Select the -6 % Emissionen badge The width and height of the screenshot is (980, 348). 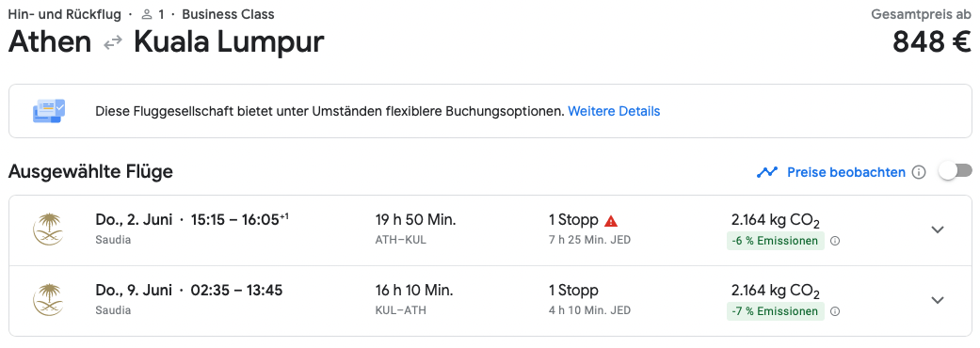pyautogui.click(x=775, y=241)
